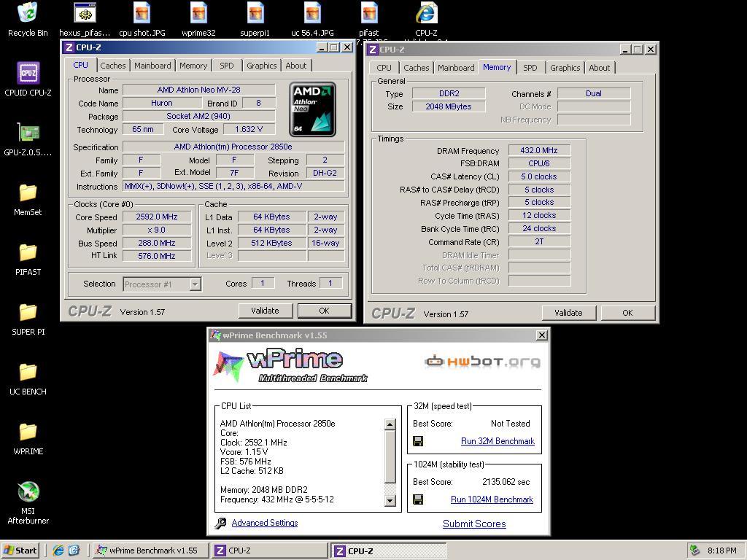Click the CPU List scrollbar down arrow

coord(390,500)
